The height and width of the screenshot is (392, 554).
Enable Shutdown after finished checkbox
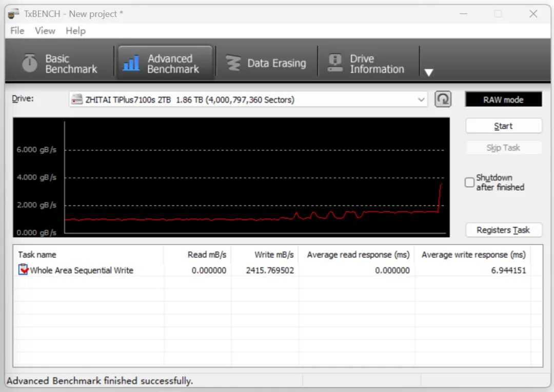pyautogui.click(x=469, y=182)
